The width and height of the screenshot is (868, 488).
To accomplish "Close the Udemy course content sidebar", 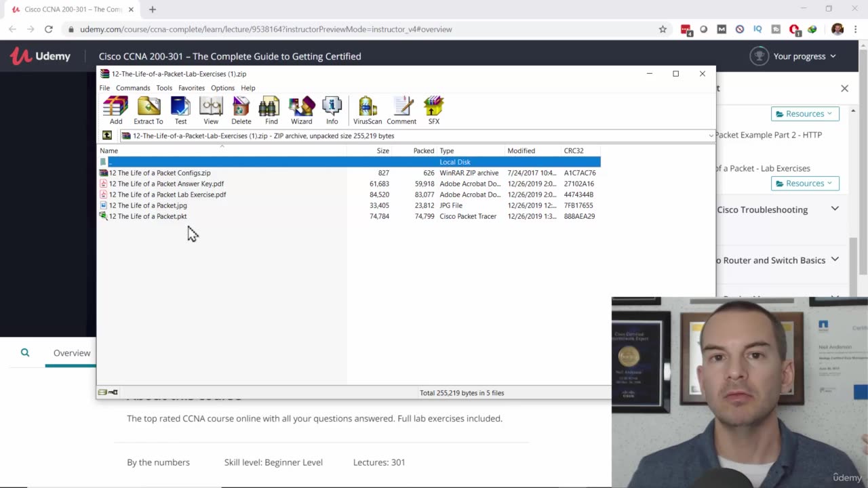I will point(844,88).
